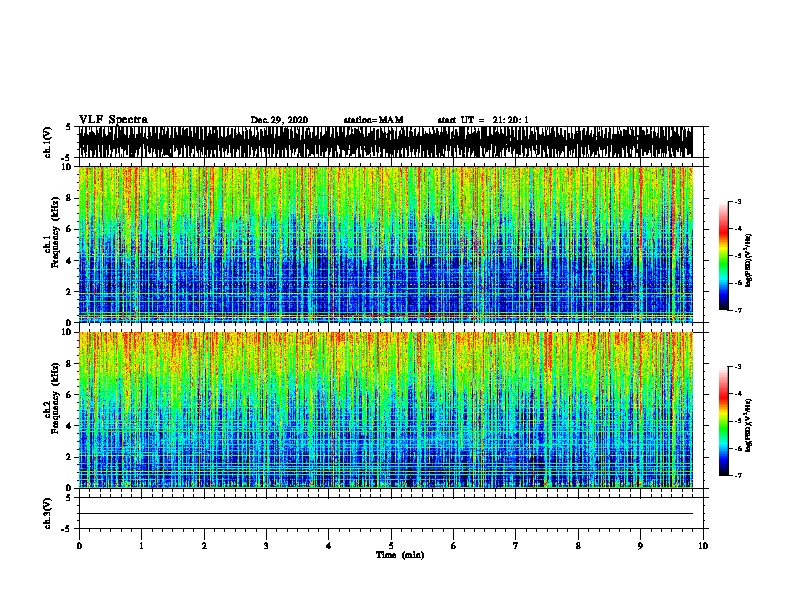Click the 2 kHz tick on ch.1 spectrogram
Screen dimensions: 792x612
click(x=71, y=291)
